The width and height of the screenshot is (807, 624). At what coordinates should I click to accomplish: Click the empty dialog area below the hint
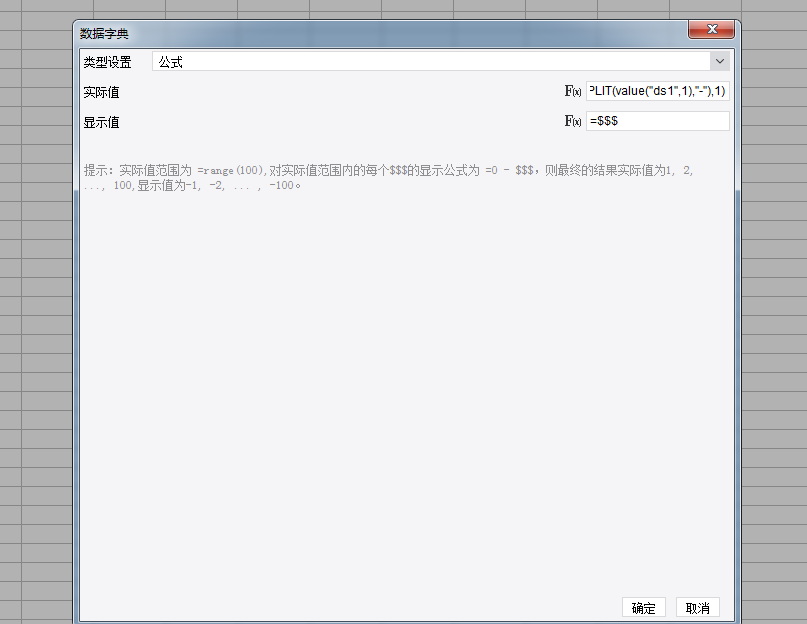pos(407,391)
